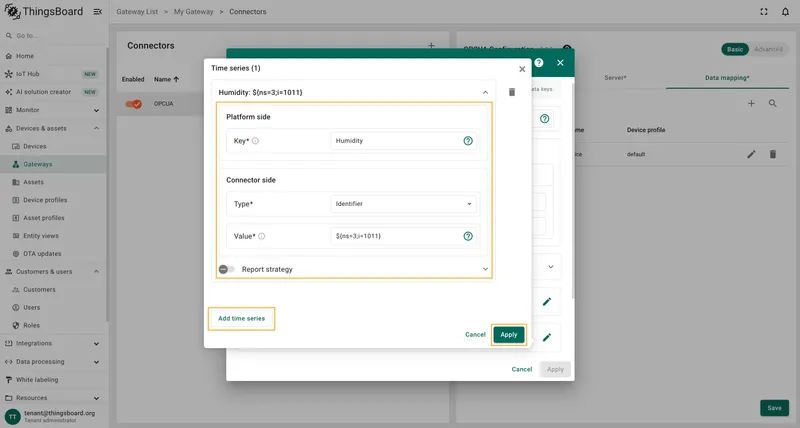
Task: Open Devices in sidebar
Action: tap(54, 146)
